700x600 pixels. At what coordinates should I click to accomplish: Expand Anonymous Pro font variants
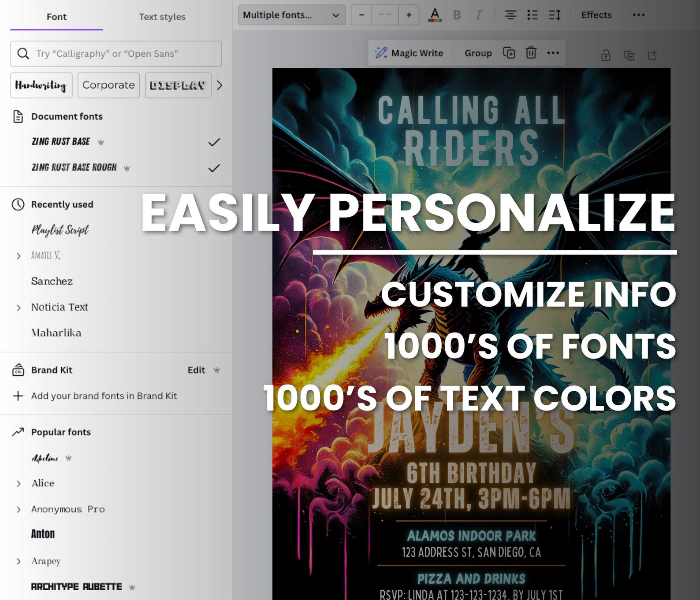(19, 510)
